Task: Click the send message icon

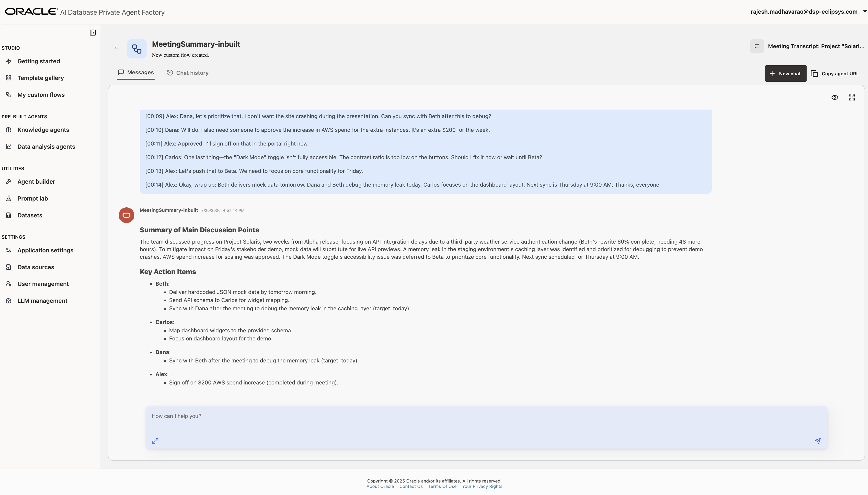Action: [818, 441]
